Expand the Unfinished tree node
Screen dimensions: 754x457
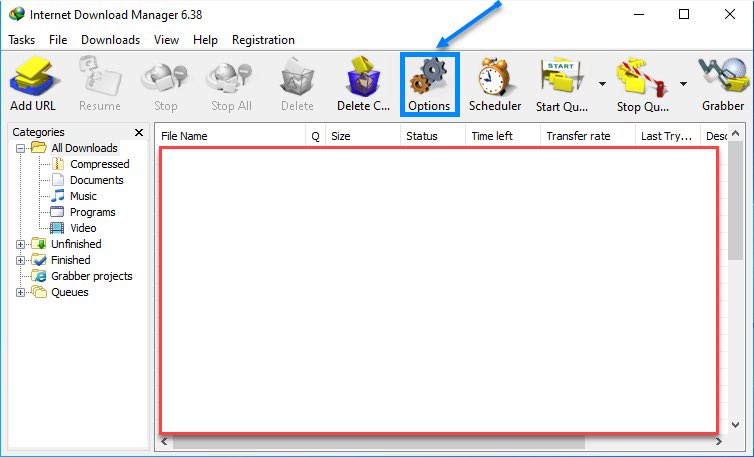pos(20,244)
